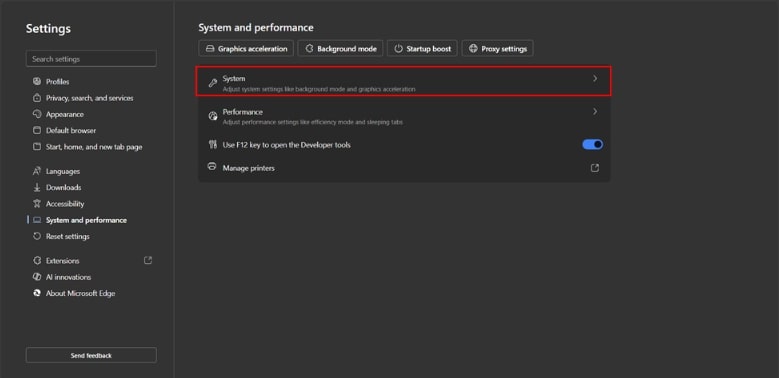Go to Default browser settings

[x=71, y=130]
